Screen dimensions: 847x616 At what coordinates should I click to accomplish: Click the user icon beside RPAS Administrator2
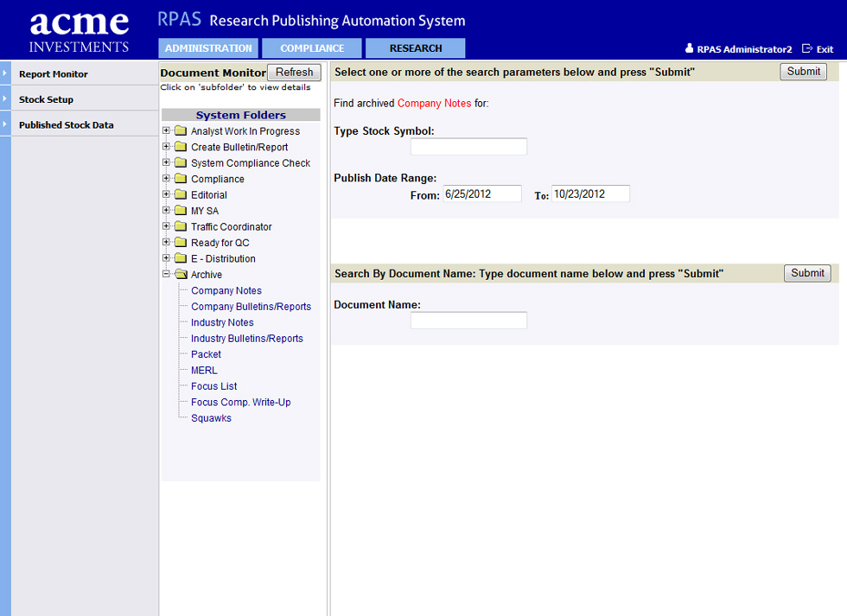(x=690, y=48)
